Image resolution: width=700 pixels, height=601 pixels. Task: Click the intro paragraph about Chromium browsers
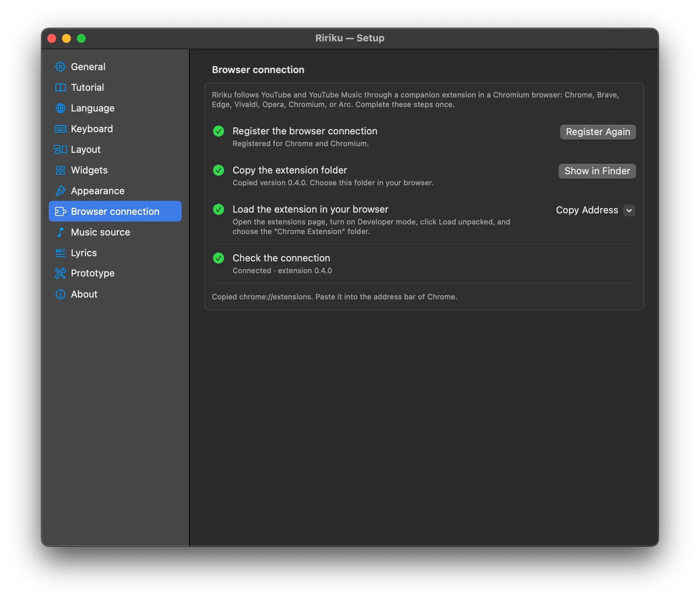pos(415,100)
